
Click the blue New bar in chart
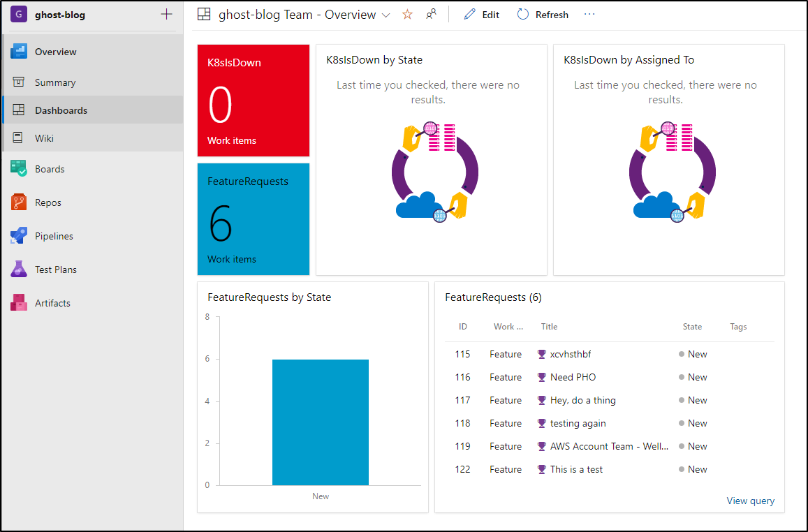(321, 422)
